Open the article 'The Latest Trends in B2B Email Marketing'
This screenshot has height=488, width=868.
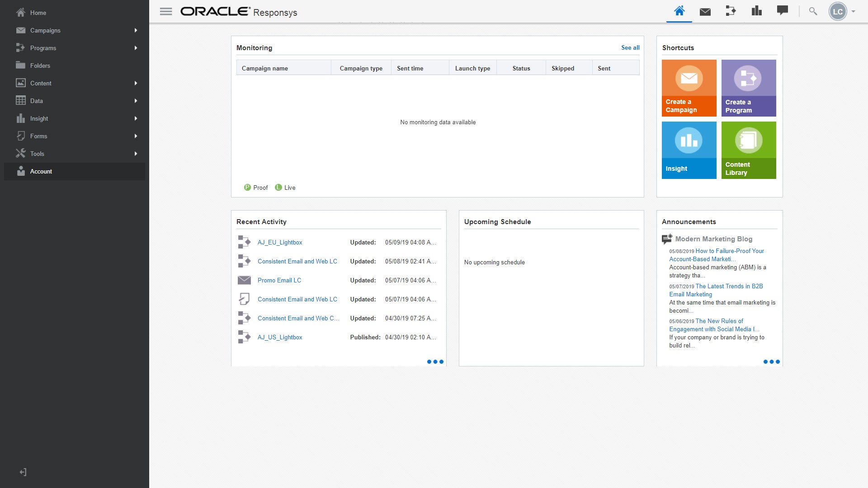pos(729,286)
